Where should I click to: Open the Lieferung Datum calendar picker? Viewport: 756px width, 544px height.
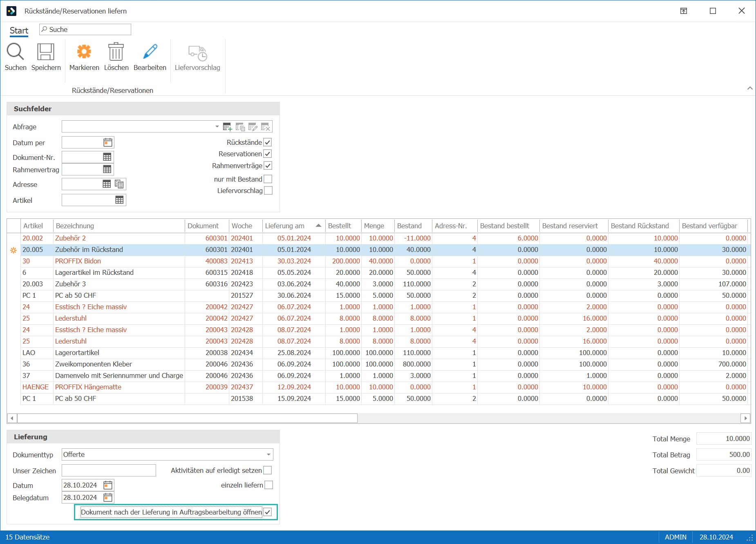108,485
